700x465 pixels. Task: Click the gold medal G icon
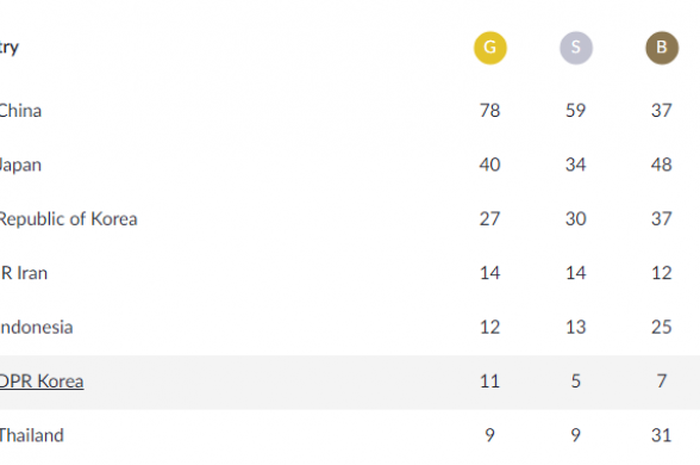click(x=490, y=48)
